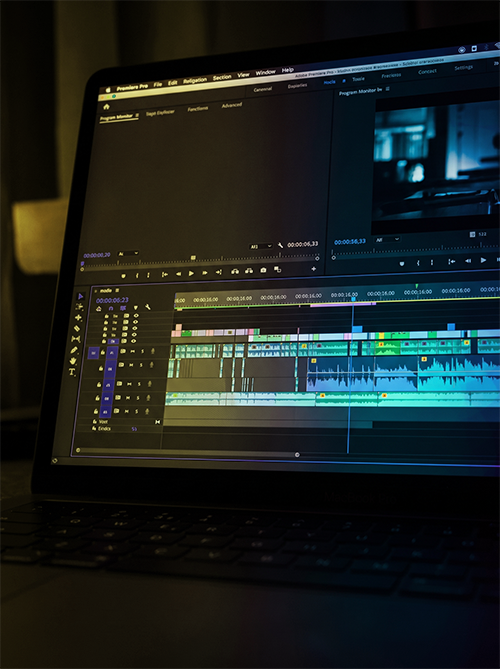500x669 pixels.
Task: Open timeline sequence panel menu
Action: (117, 290)
